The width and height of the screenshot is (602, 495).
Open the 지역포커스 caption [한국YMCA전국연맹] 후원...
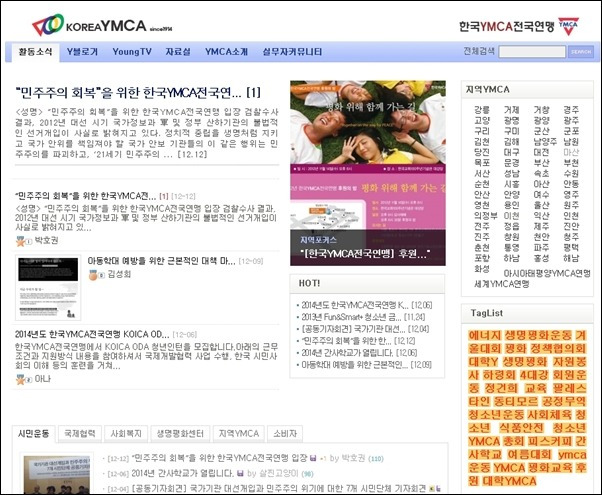click(365, 254)
